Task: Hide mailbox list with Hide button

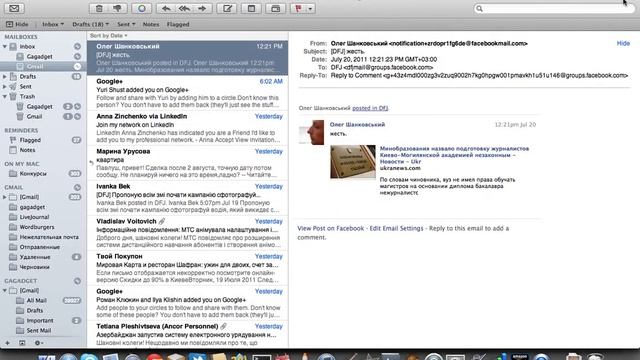Action: tap(18, 24)
